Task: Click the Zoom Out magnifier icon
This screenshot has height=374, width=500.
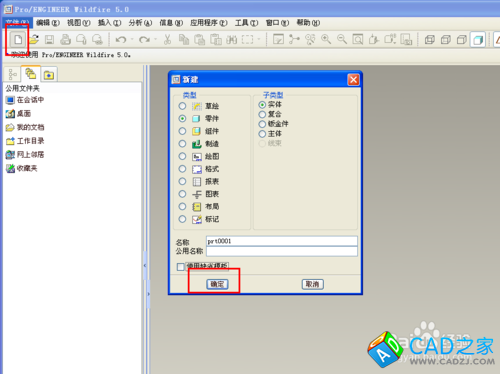Action: click(x=342, y=40)
